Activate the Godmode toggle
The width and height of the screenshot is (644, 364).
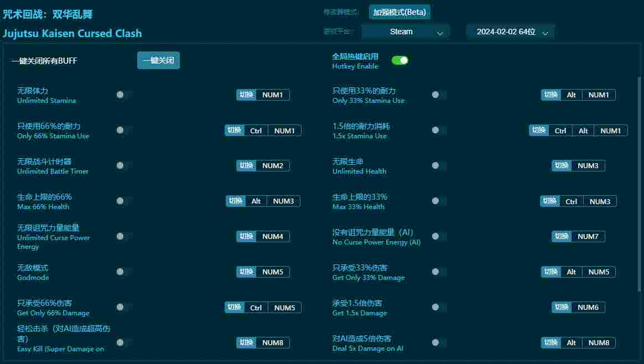(x=123, y=271)
